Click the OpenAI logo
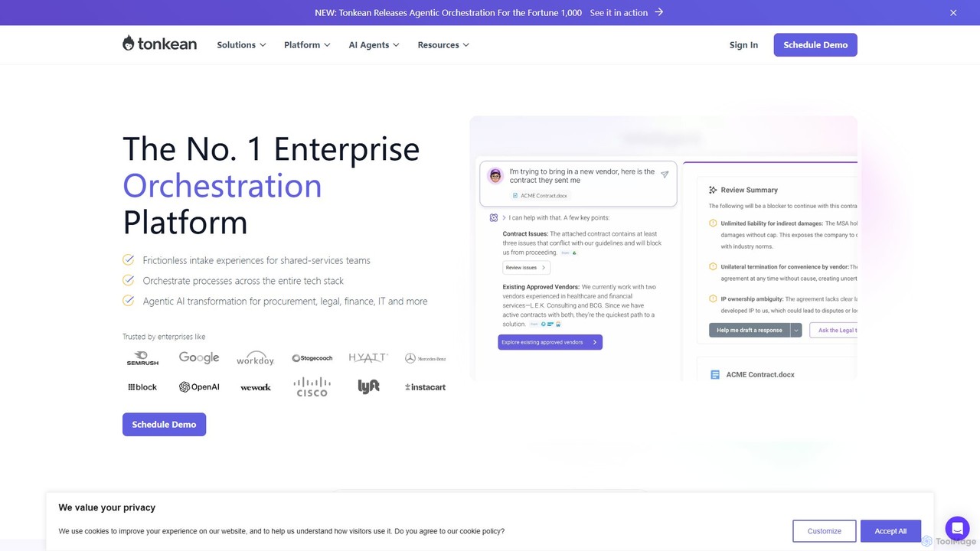This screenshot has width=980, height=551. [199, 387]
